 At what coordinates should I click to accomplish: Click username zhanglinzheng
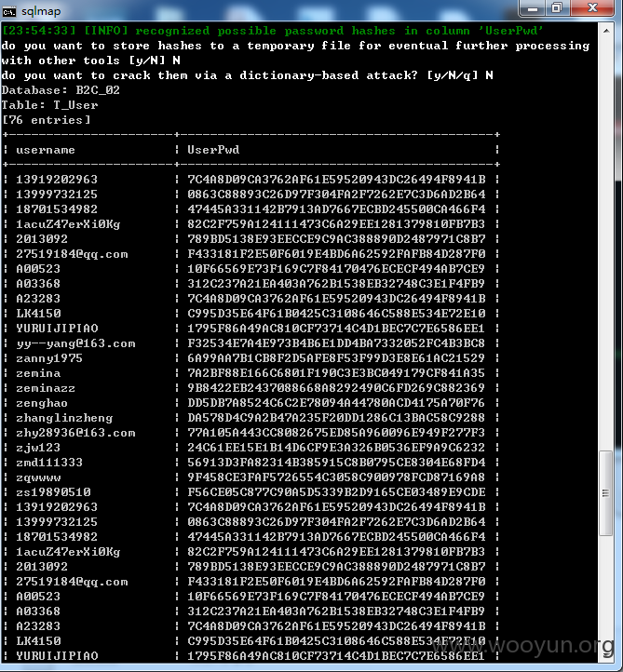[x=64, y=418]
